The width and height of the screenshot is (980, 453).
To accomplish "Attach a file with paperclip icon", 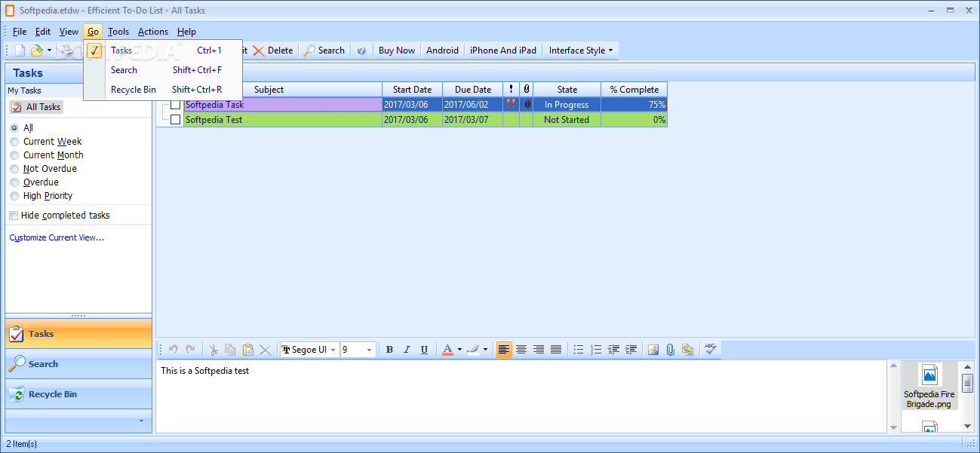I will (x=670, y=350).
